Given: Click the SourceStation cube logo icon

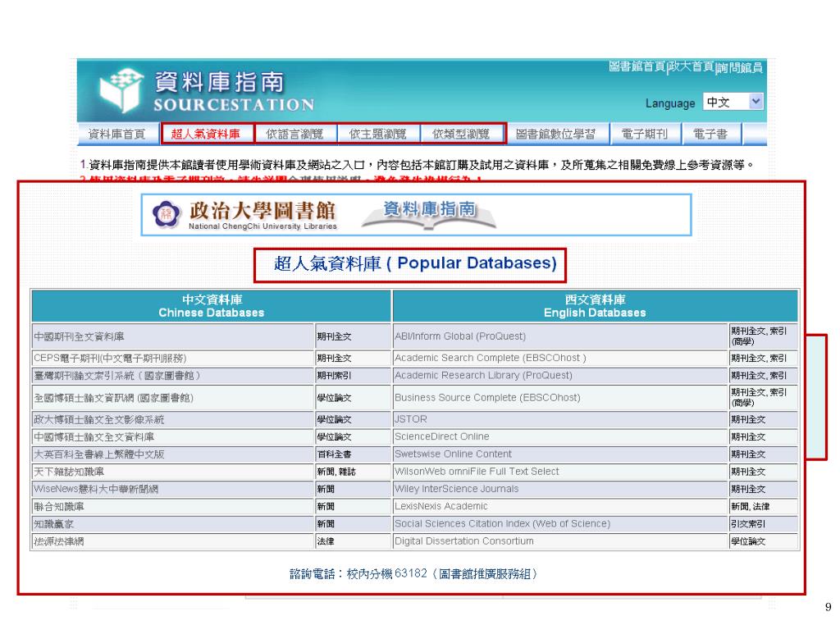Looking at the screenshot, I should pyautogui.click(x=121, y=90).
